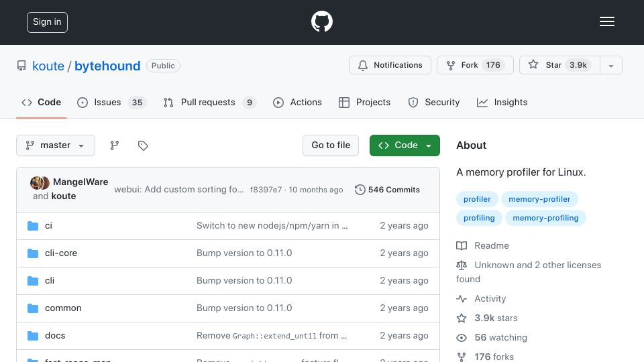The height and width of the screenshot is (362, 644).
Task: Open the 546 Commits history link
Action: [387, 190]
